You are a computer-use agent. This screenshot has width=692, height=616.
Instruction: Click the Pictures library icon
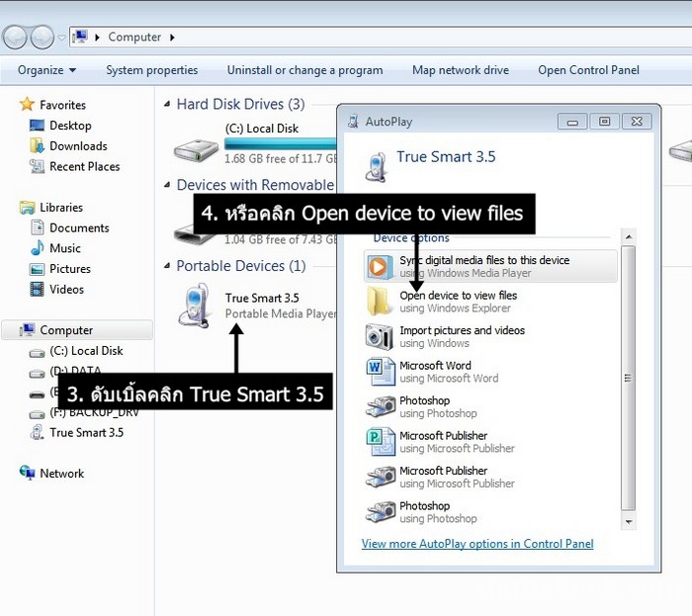tap(37, 269)
